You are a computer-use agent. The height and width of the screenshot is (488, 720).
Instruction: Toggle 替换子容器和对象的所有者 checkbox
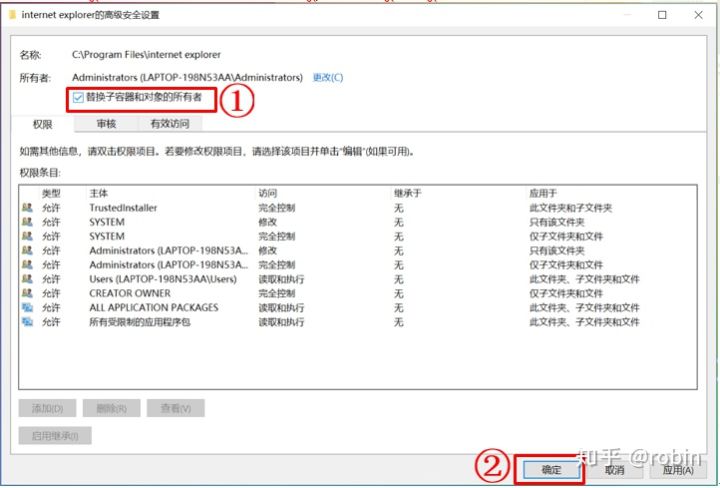(x=78, y=97)
